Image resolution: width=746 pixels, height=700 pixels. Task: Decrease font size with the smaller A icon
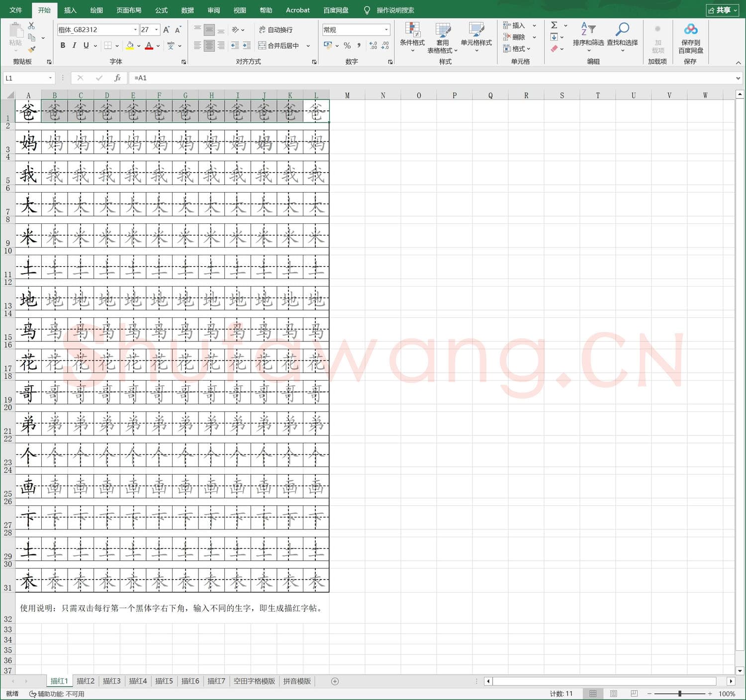coord(178,30)
